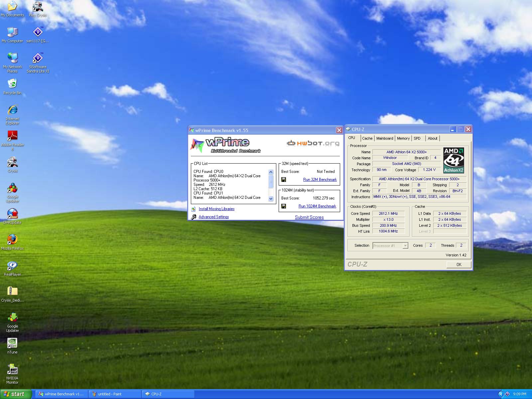Click the save icon under 1024M stability test

click(x=284, y=206)
